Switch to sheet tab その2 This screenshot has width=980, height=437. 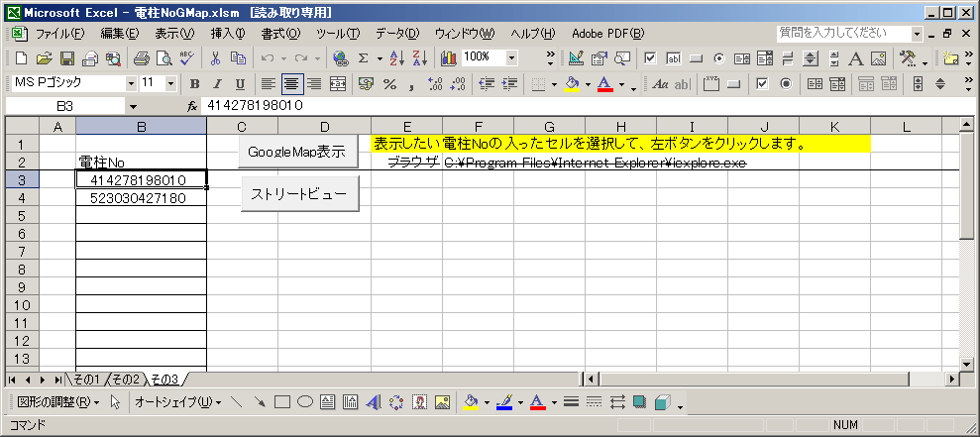[x=126, y=380]
